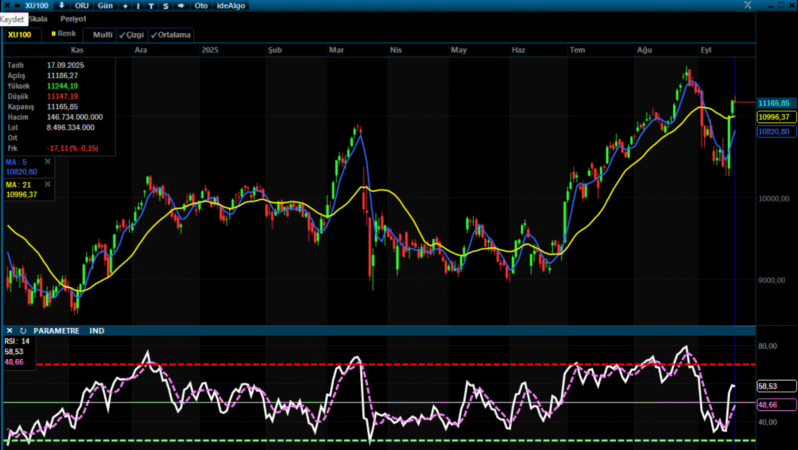Click the pin icon at top right
This screenshot has width=798, height=450.
pos(748,5)
